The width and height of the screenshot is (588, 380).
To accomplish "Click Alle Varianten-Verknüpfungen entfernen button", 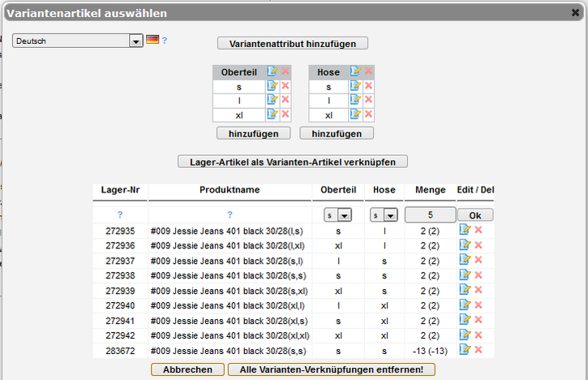I will (332, 369).
